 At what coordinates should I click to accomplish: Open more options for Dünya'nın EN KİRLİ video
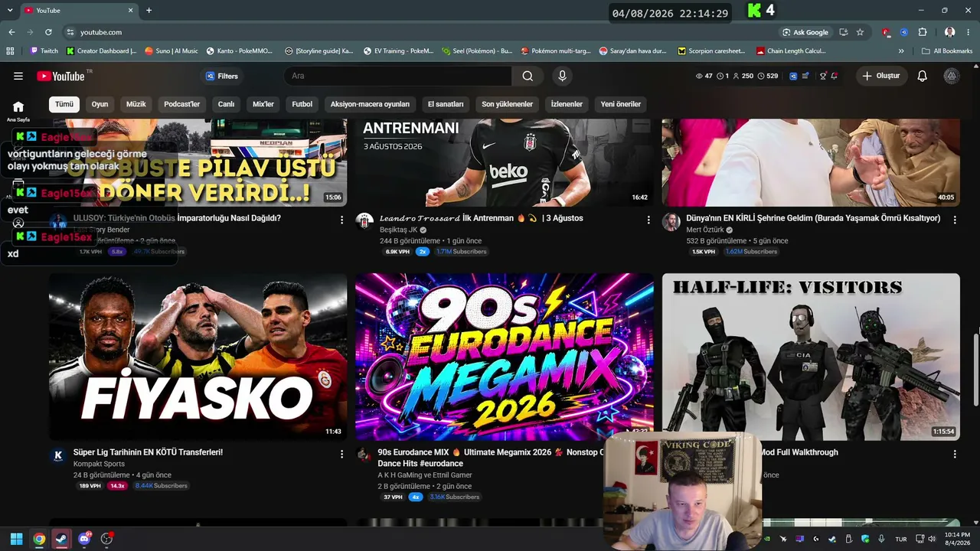pos(955,220)
